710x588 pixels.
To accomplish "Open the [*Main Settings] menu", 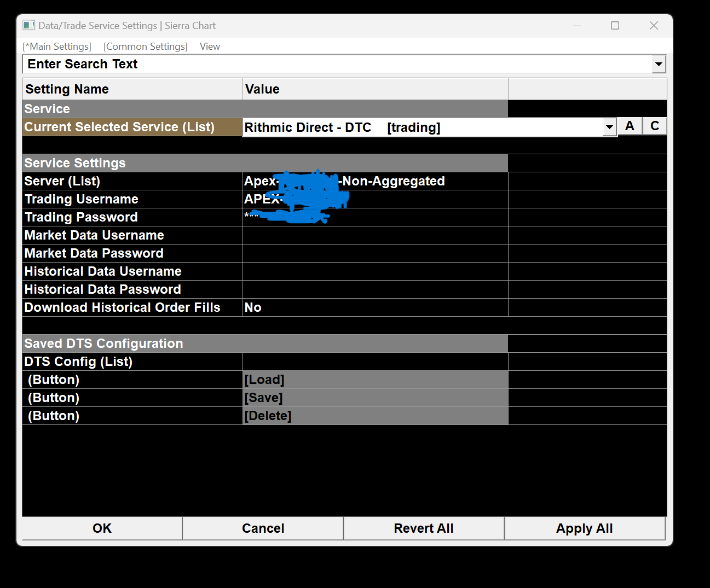I will click(x=57, y=46).
